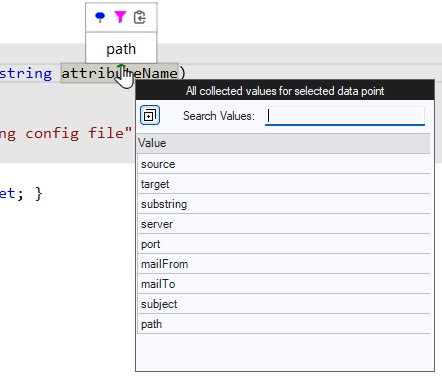Select the 'server' value row
Image resolution: width=442 pixels, height=379 pixels.
[x=284, y=224]
